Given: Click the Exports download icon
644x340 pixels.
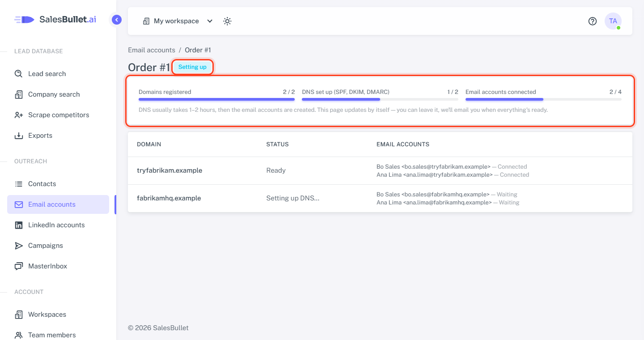Looking at the screenshot, I should [18, 136].
